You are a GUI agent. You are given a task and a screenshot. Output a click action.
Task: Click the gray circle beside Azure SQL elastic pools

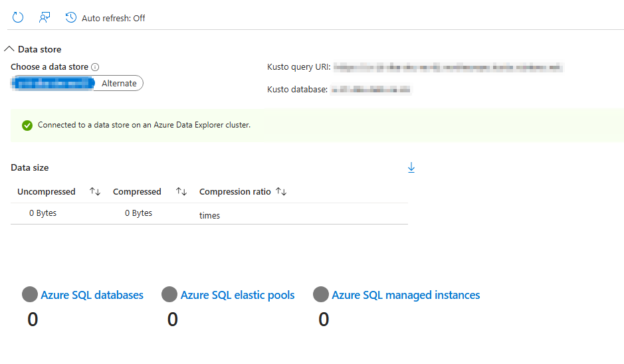pyautogui.click(x=169, y=294)
